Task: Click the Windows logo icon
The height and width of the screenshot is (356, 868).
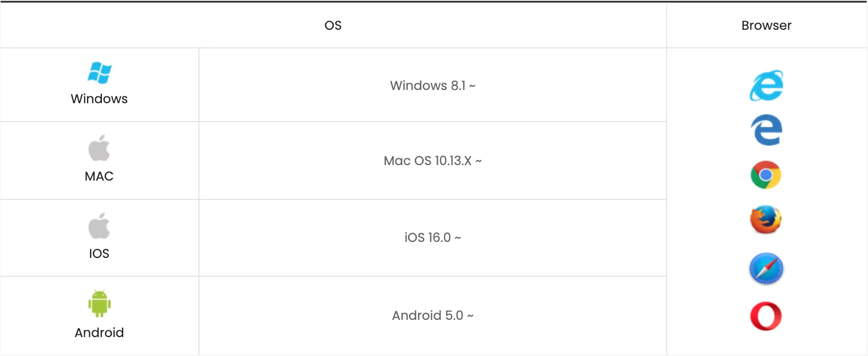Action: pos(99,73)
